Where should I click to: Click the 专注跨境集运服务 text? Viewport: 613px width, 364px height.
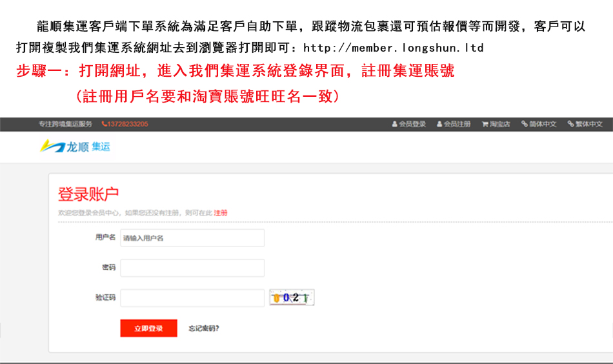click(x=65, y=124)
